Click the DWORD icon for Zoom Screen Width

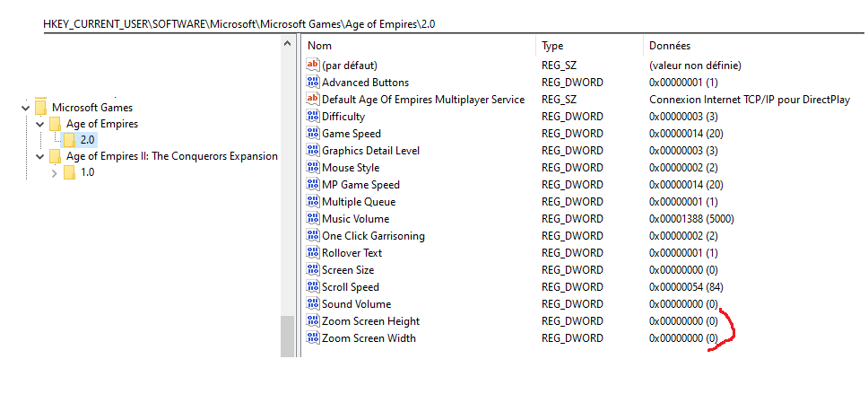pyautogui.click(x=313, y=338)
